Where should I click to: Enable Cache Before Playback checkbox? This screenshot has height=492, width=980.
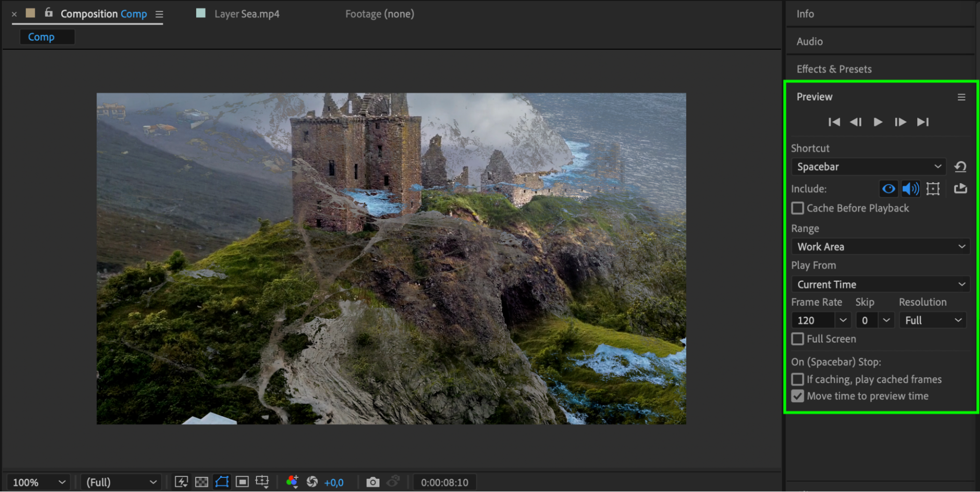pos(798,208)
